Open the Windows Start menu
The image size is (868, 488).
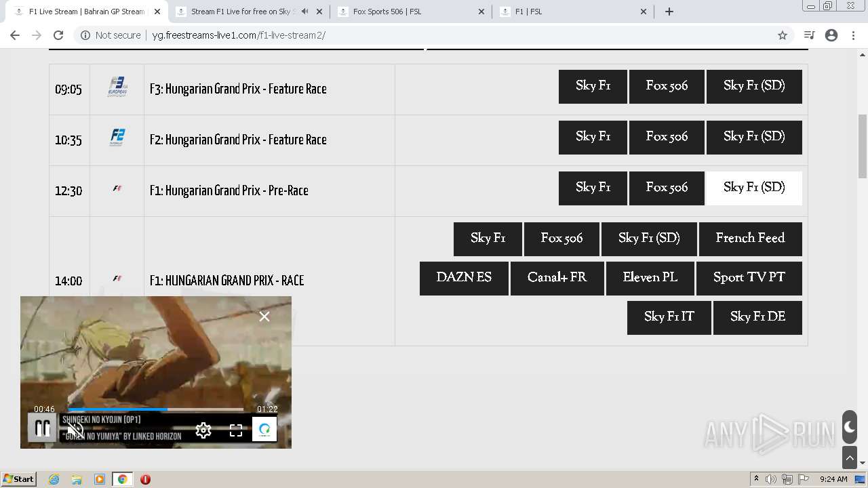pyautogui.click(x=18, y=479)
